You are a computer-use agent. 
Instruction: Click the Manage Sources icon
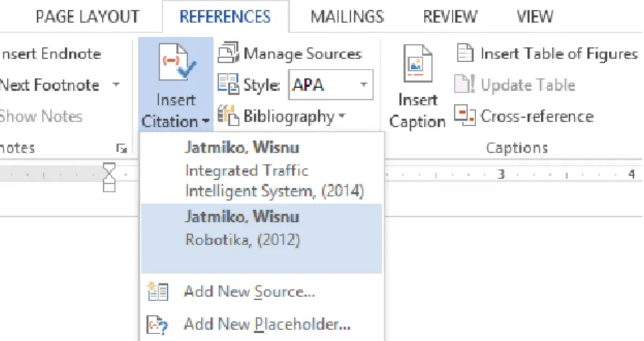pos(228,52)
